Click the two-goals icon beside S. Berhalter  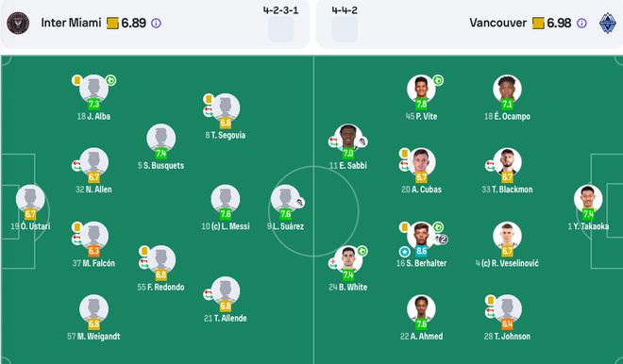[442, 239]
